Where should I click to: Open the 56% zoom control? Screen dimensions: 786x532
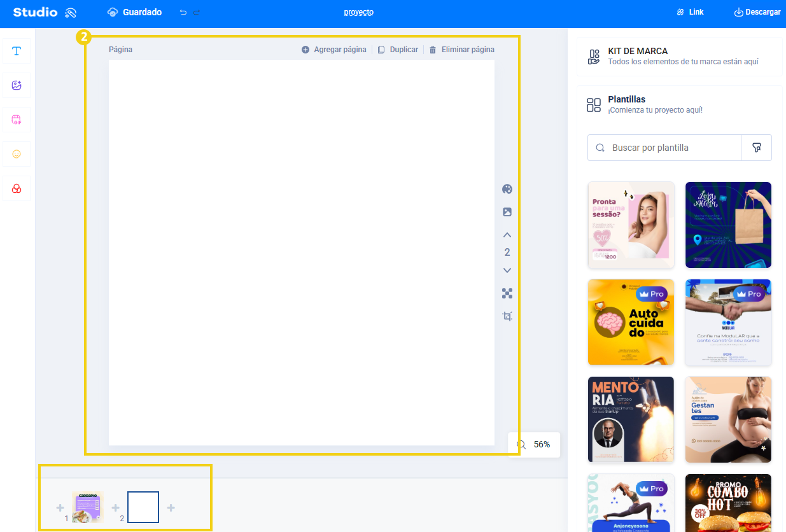534,445
